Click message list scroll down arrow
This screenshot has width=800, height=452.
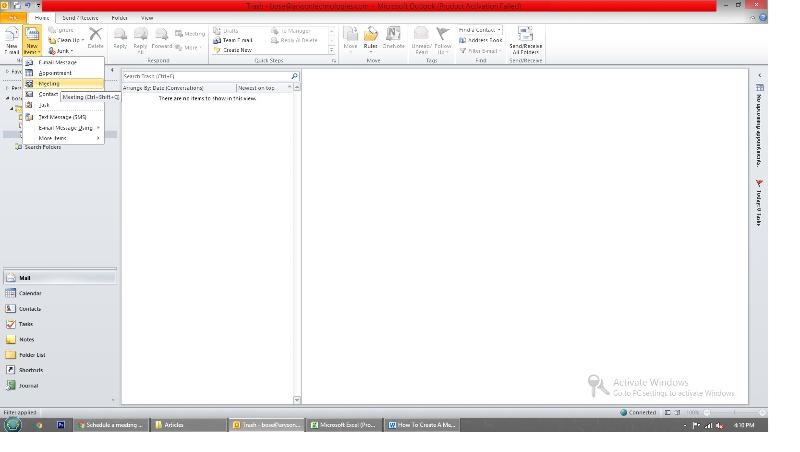[297, 400]
